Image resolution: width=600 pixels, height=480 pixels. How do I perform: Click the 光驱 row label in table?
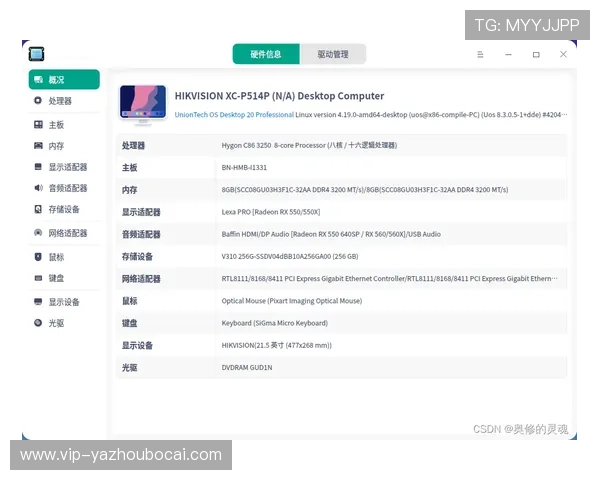coord(129,367)
